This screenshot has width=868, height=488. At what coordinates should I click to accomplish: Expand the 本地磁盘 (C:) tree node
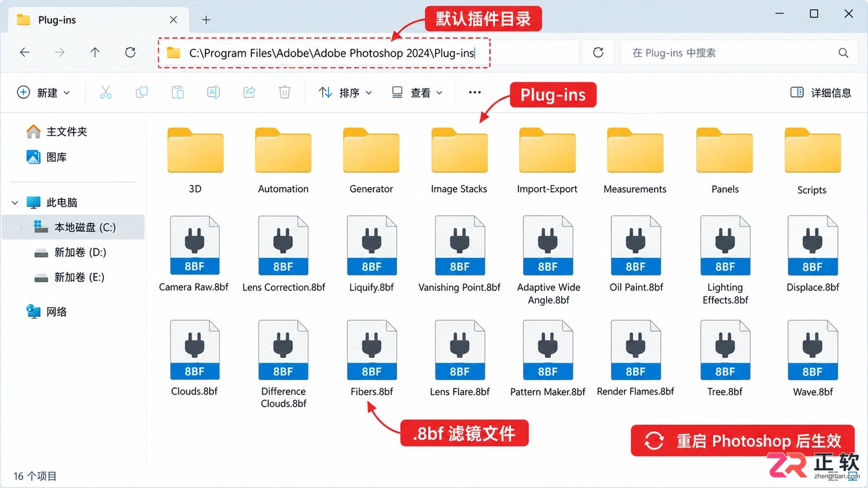[x=22, y=227]
